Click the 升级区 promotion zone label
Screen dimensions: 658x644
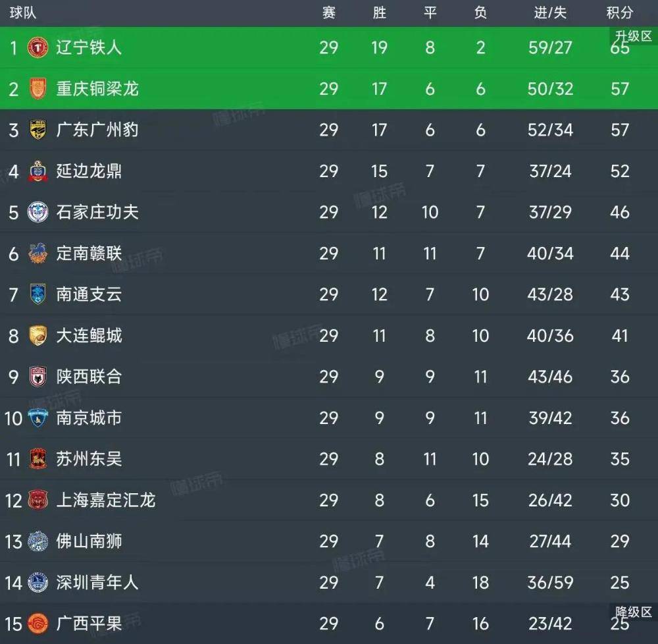point(633,36)
